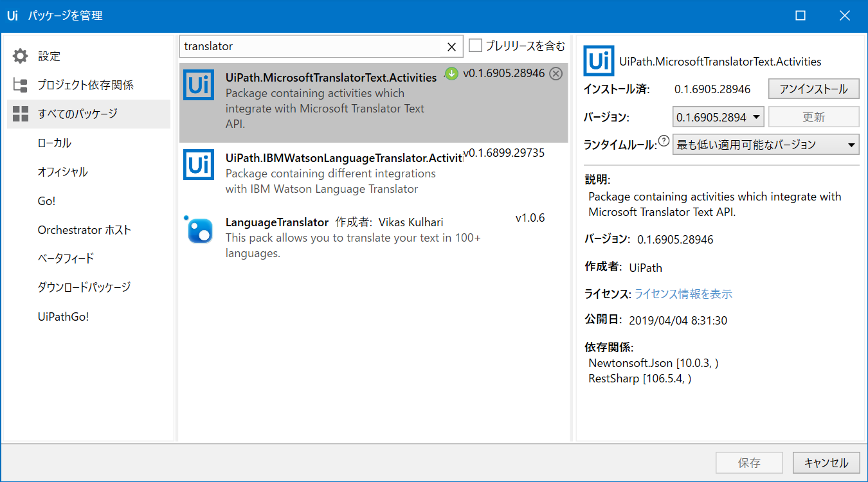Open the 設定 section

tap(89, 56)
